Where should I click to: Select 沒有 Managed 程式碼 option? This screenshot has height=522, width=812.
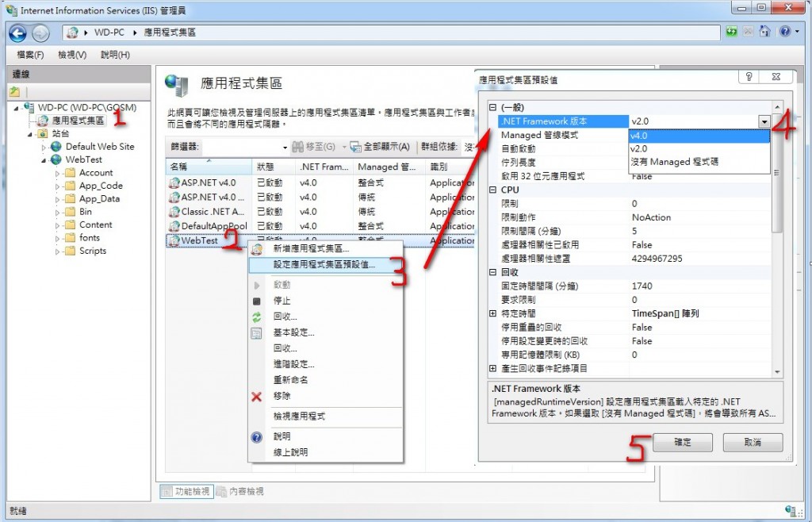click(699, 162)
